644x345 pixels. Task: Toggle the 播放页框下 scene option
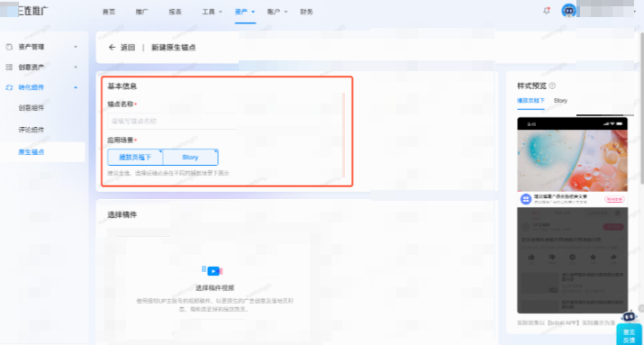click(135, 157)
